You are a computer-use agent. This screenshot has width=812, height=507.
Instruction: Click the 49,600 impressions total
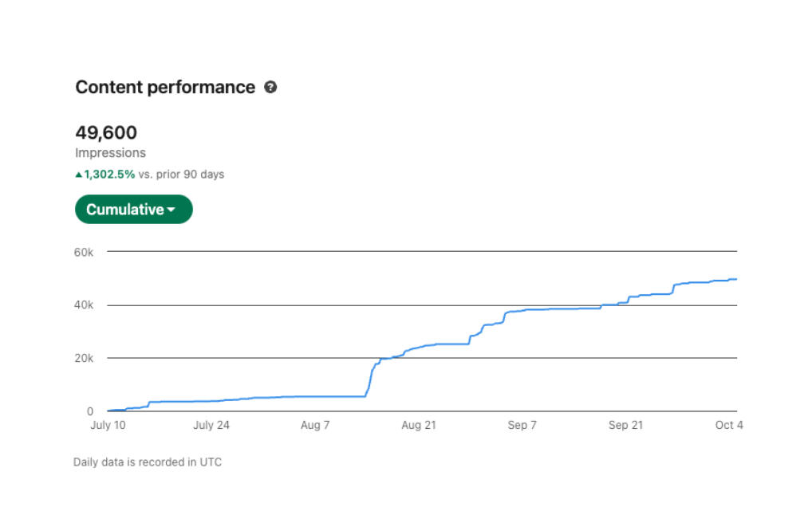[106, 132]
